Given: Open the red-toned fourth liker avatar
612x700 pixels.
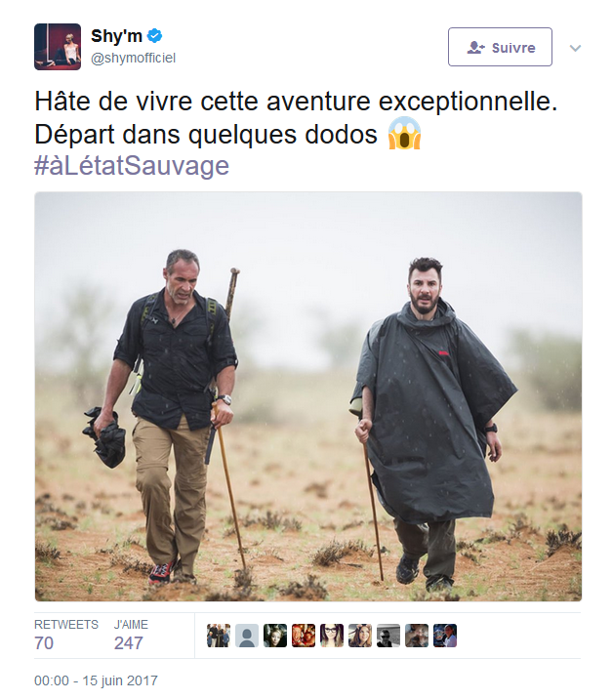Looking at the screenshot, I should [x=304, y=636].
